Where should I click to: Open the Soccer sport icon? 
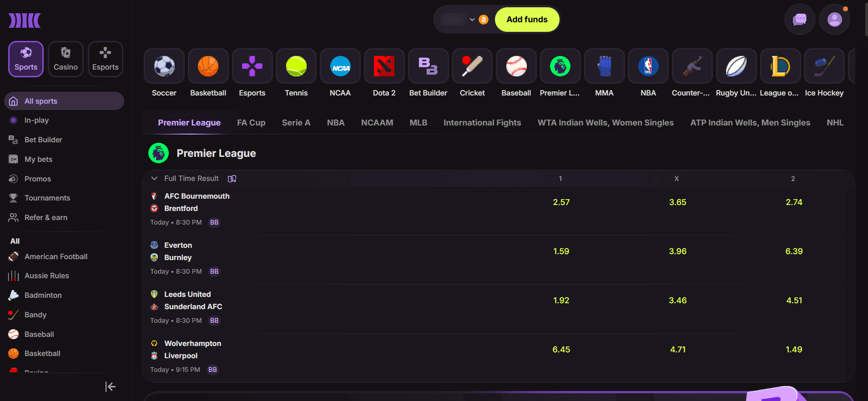tap(164, 66)
